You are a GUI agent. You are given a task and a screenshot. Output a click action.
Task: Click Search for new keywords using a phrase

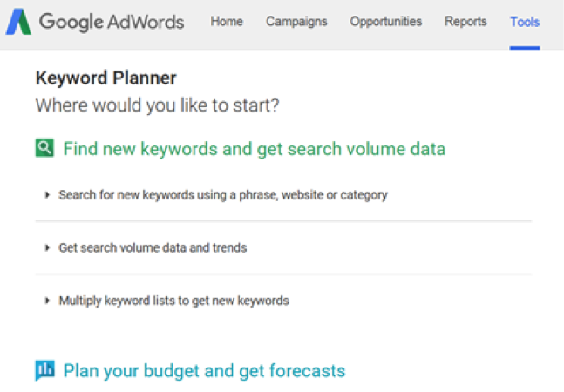tap(223, 195)
